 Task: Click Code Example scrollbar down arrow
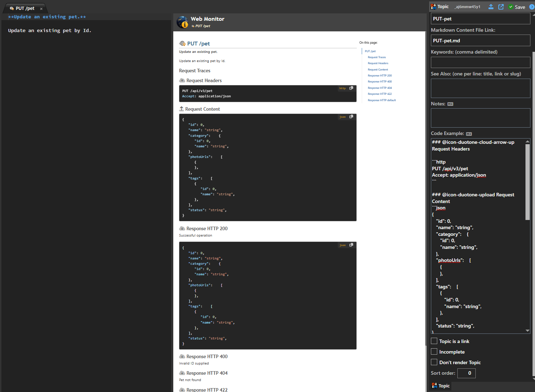[x=528, y=331]
